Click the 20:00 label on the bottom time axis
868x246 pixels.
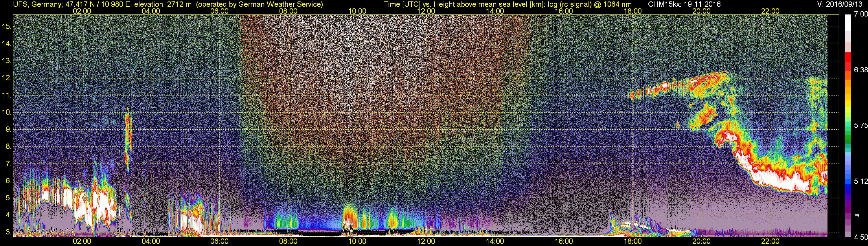[702, 241]
